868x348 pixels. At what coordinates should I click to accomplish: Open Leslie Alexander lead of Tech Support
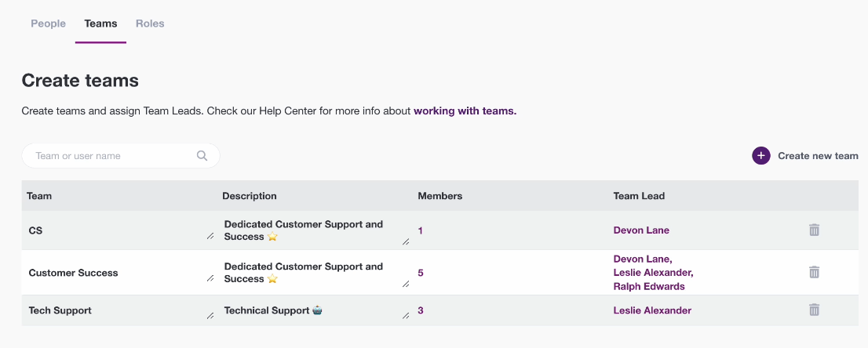tap(652, 310)
